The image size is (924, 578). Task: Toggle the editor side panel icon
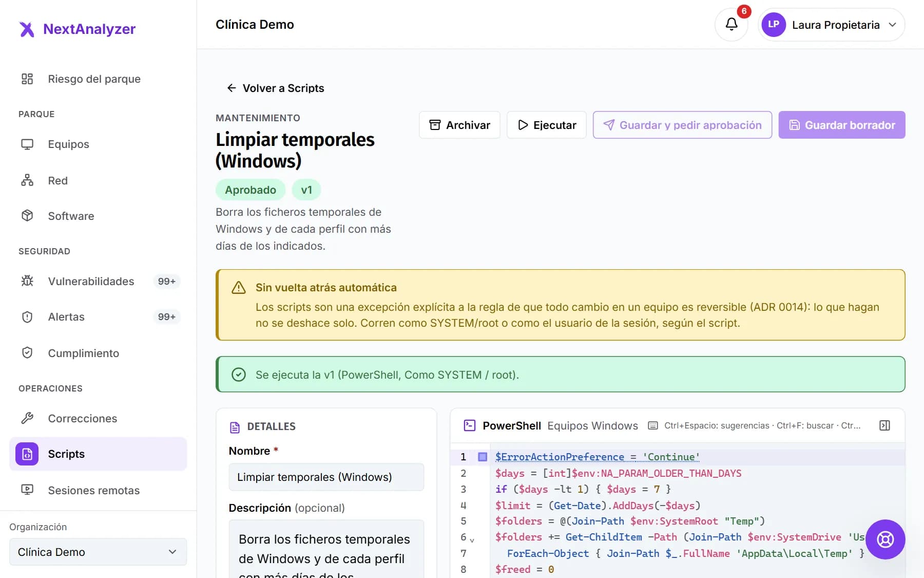[884, 425]
